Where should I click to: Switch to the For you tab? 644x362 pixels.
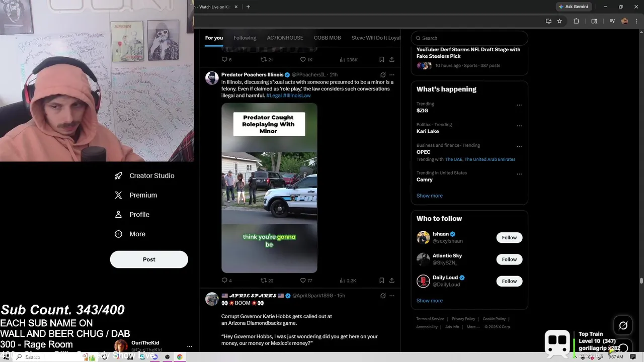point(214,38)
